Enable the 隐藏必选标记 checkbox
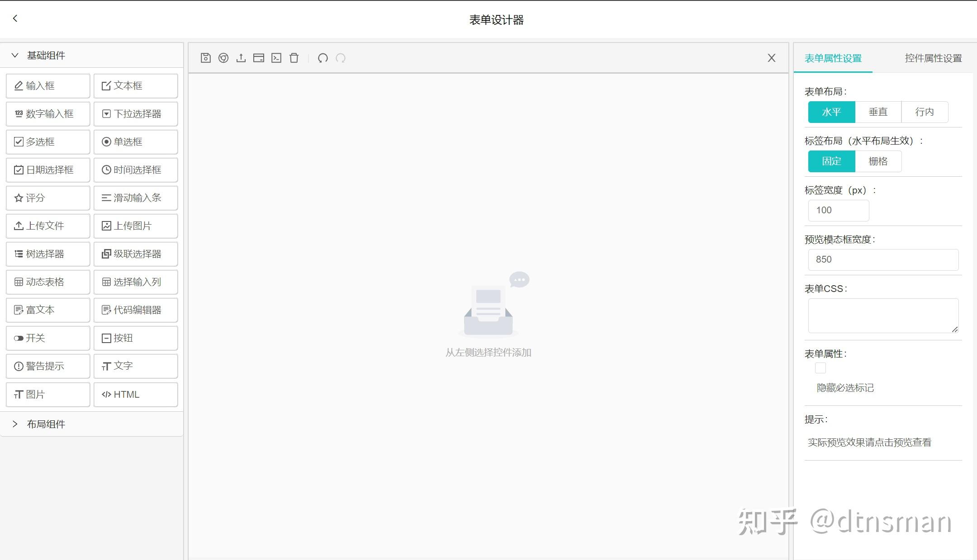The image size is (977, 560). 820,368
